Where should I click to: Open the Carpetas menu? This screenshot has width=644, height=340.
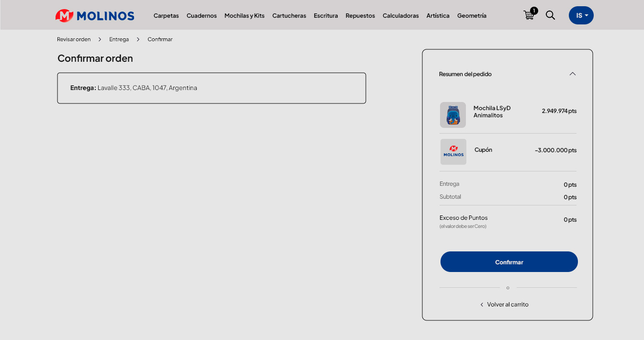(166, 16)
